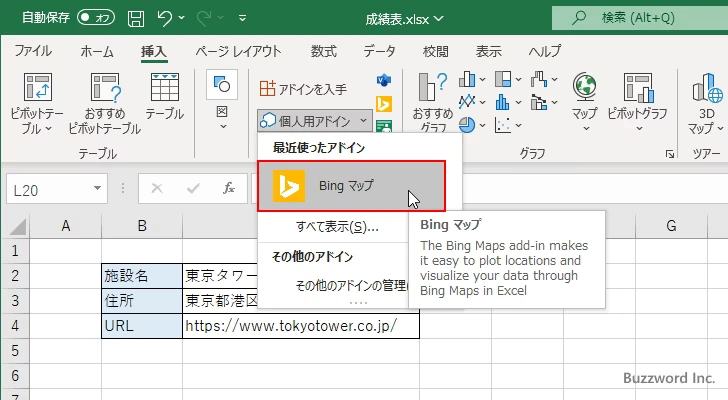Open the Customize Quick Access Toolbar dropdown
This screenshot has width=728, height=400.
click(x=242, y=18)
